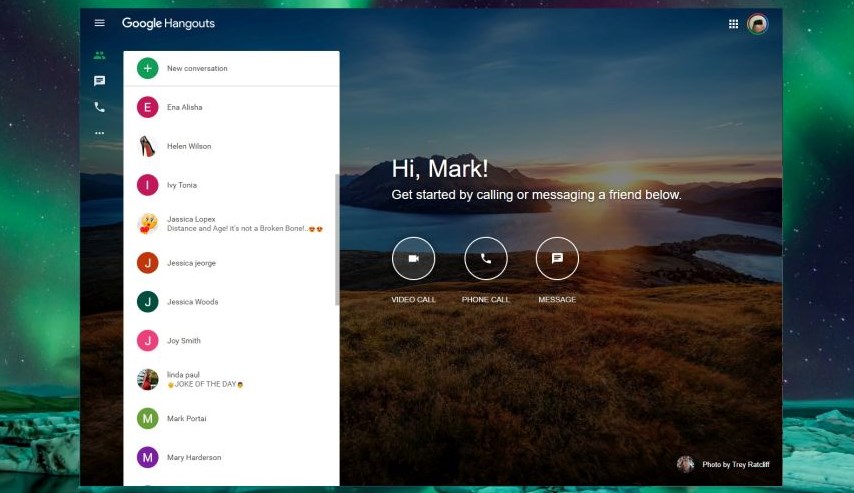This screenshot has width=854, height=493.
Task: Click the green New conversation plus icon
Action: coord(148,68)
